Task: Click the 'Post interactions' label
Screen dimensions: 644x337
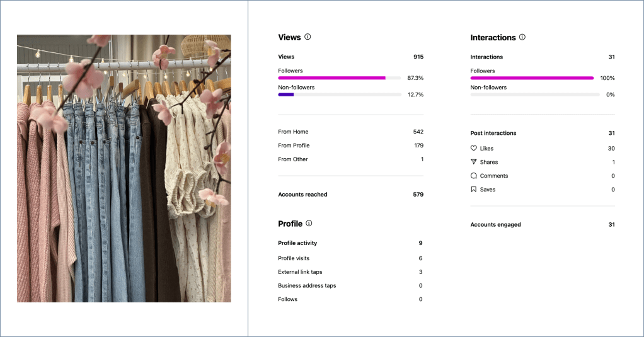Action: (493, 133)
